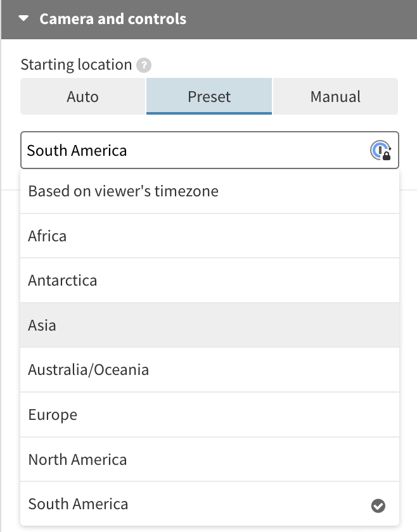Screen dimensions: 417x532
Task: Select Based on viewer's timezone option
Action: (x=123, y=191)
